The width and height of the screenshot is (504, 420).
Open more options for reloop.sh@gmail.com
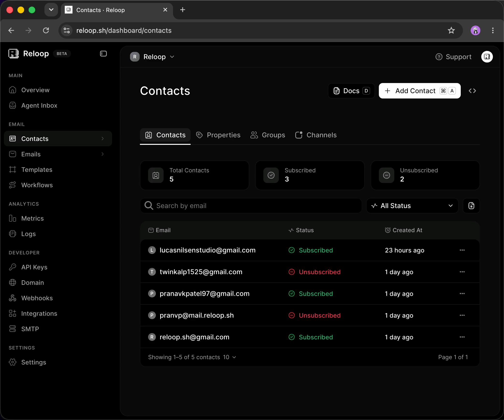[x=462, y=337]
